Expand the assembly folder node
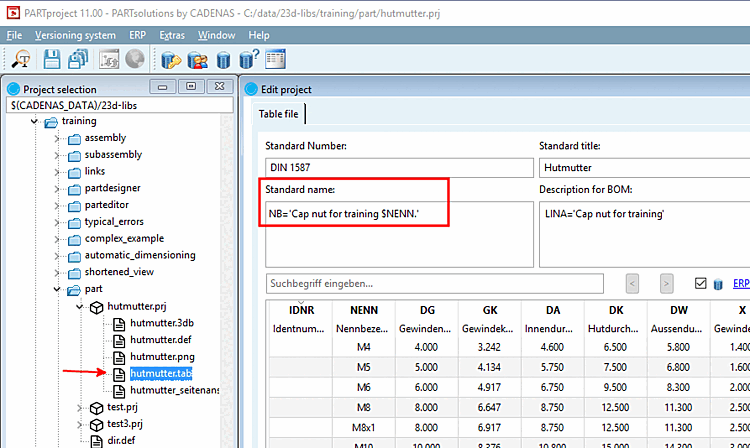 (x=56, y=138)
